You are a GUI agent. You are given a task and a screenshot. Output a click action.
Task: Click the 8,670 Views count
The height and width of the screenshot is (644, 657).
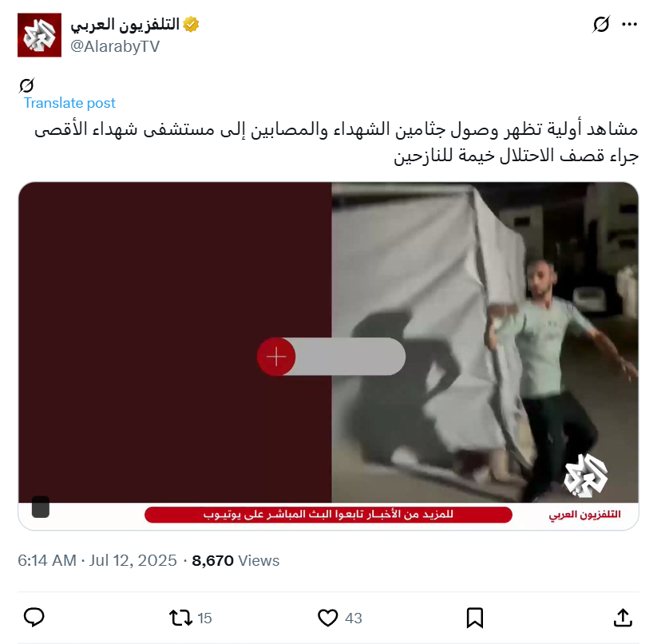235,560
